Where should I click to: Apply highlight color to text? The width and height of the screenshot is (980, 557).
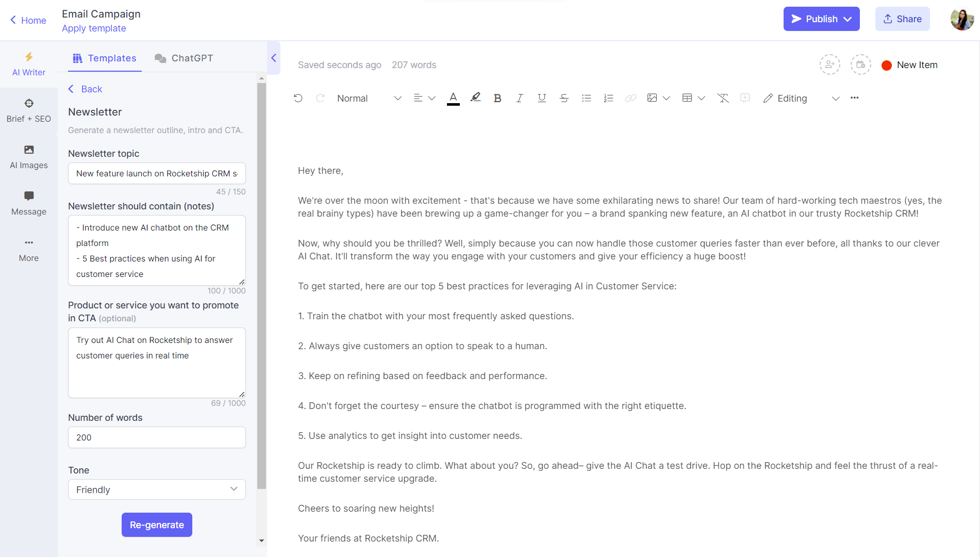pos(475,98)
